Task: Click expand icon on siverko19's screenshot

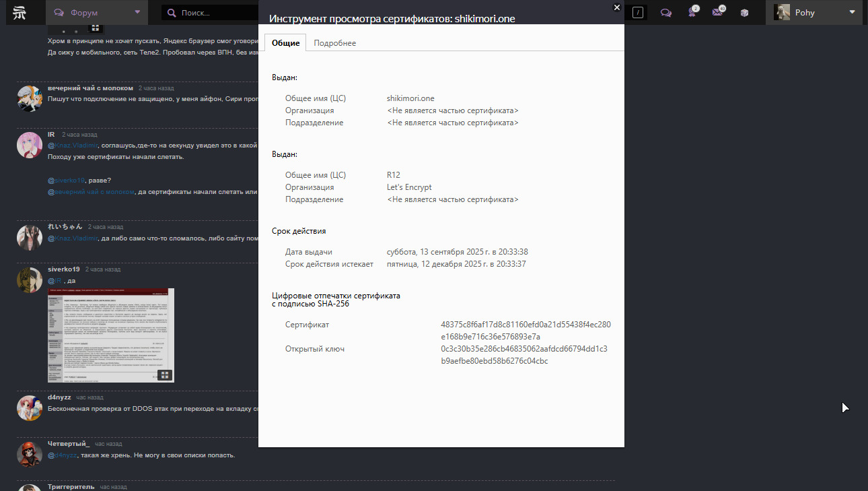Action: (165, 375)
